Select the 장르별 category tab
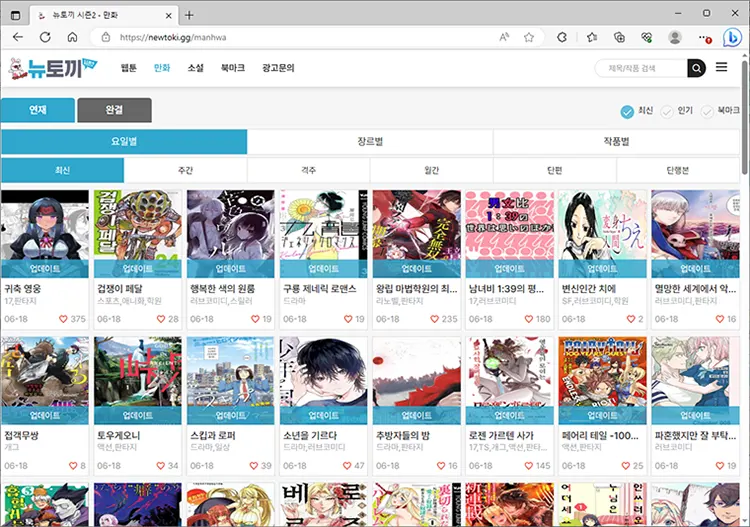This screenshot has width=750, height=527. (x=370, y=142)
